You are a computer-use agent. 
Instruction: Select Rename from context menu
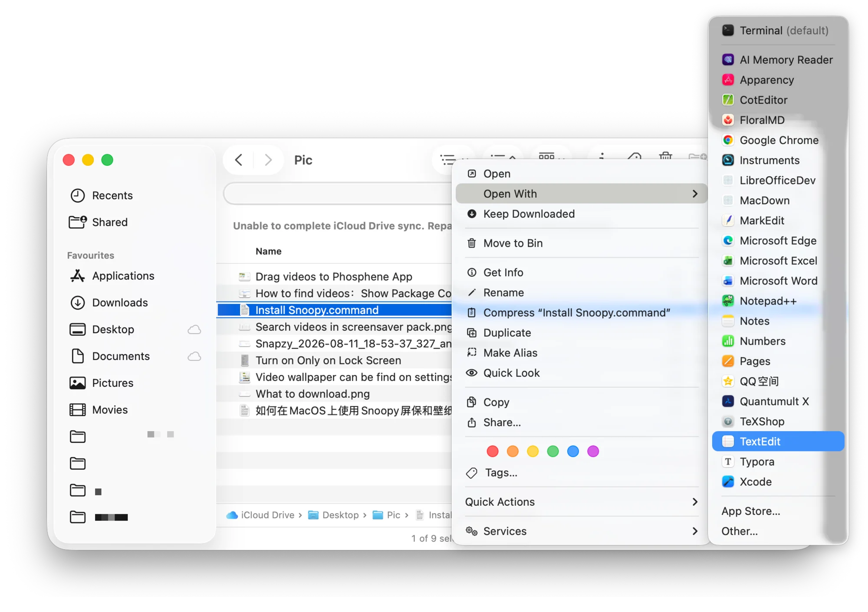pos(582,292)
